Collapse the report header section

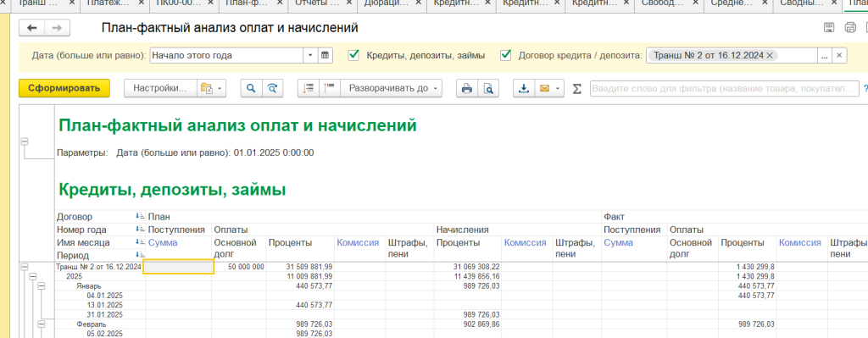24,142
